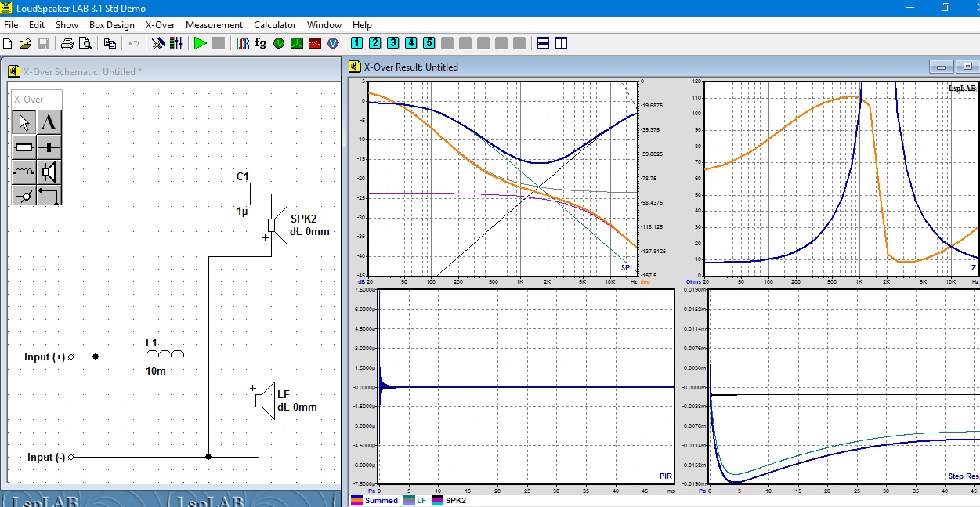Image resolution: width=980 pixels, height=507 pixels.
Task: Select the SPK2 speaker symbol
Action: pos(277,225)
